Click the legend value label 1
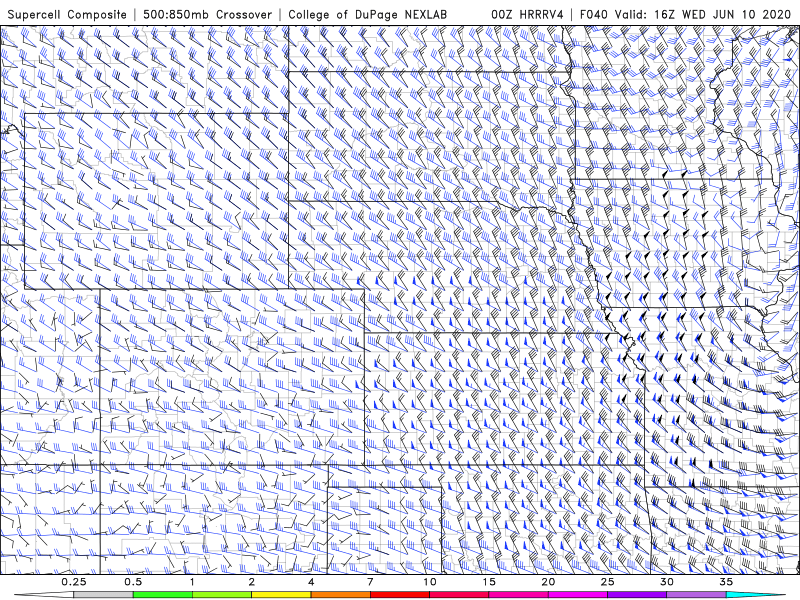Image resolution: width=800 pixels, height=600 pixels. (x=192, y=582)
